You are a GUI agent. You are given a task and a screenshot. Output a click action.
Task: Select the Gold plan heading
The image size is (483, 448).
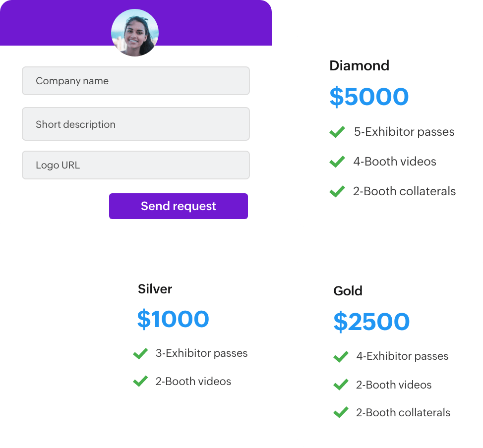click(348, 291)
